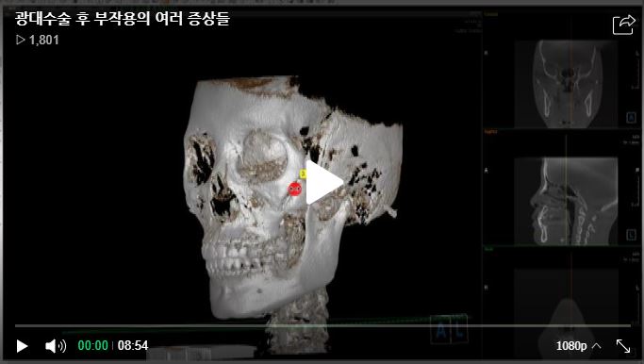Start the video with the large center play button

[324, 182]
